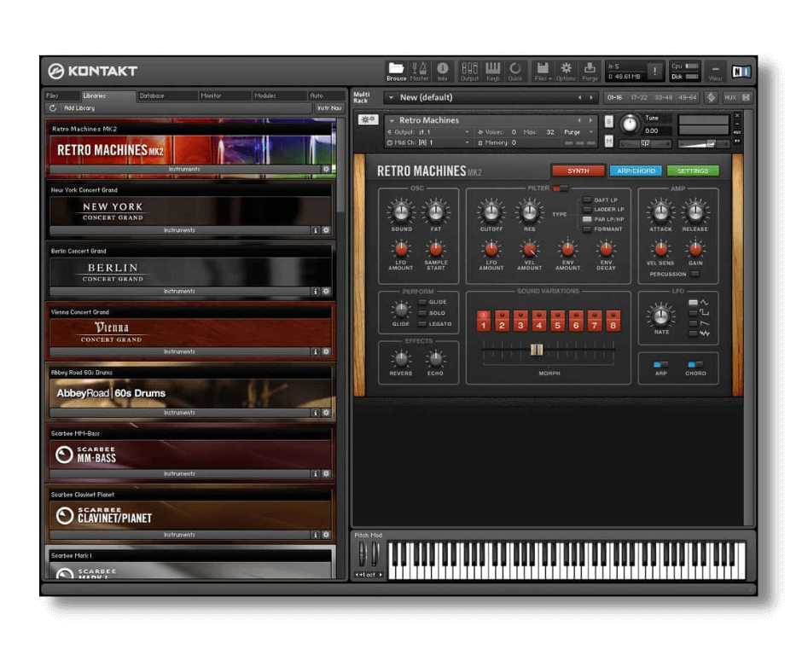
Task: Expand the New (default) multi rack dropdown
Action: pyautogui.click(x=390, y=97)
